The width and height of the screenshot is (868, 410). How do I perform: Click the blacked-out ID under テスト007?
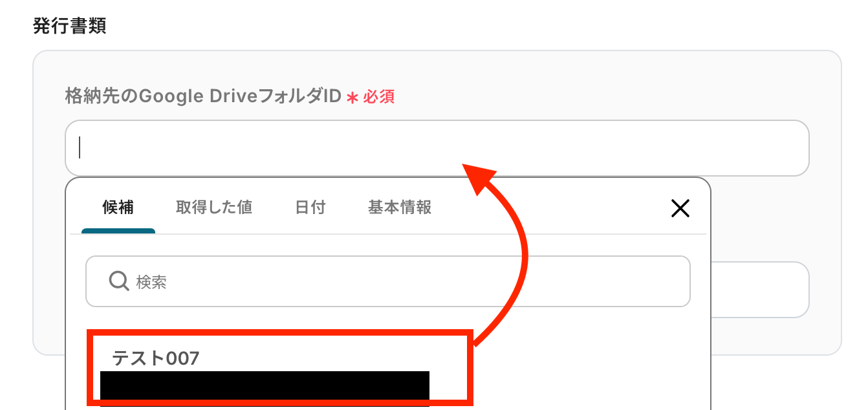(x=265, y=388)
